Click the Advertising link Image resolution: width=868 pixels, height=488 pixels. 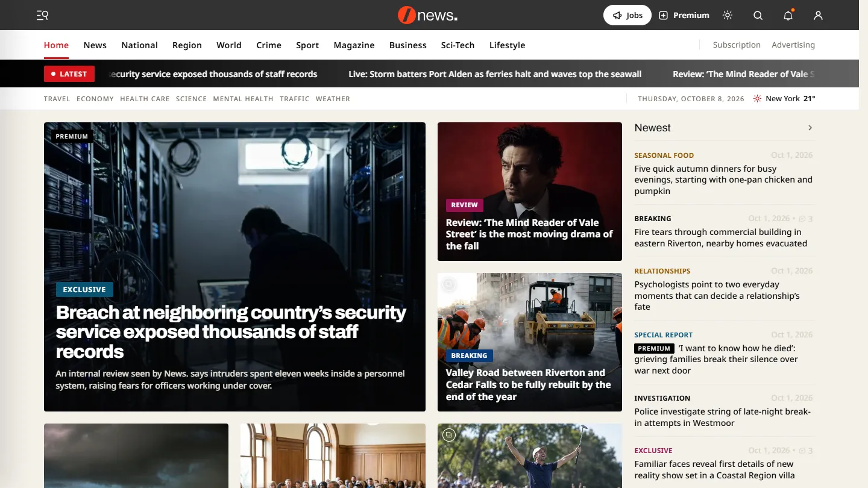pos(793,45)
